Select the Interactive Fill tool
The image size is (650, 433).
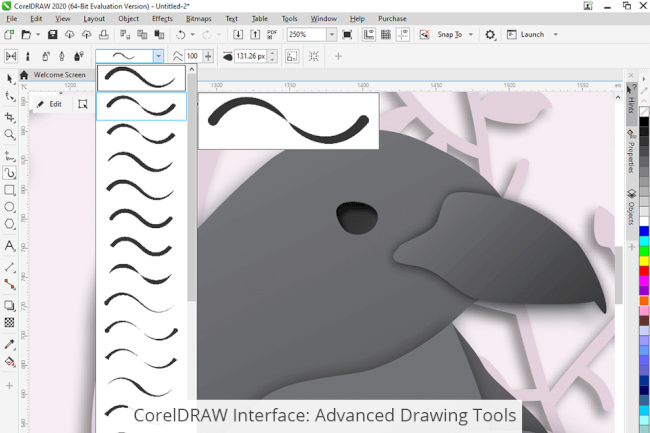9,362
